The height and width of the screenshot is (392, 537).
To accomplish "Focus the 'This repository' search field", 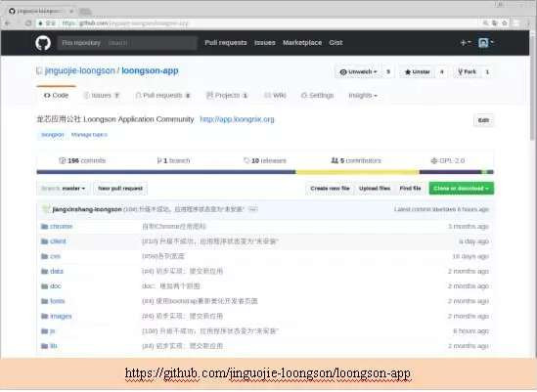I will (127, 43).
